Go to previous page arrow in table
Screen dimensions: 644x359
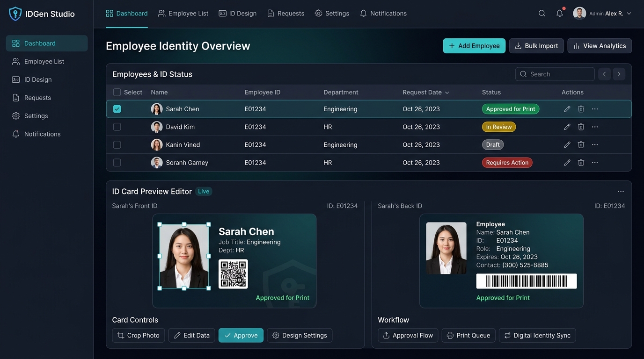(x=604, y=74)
